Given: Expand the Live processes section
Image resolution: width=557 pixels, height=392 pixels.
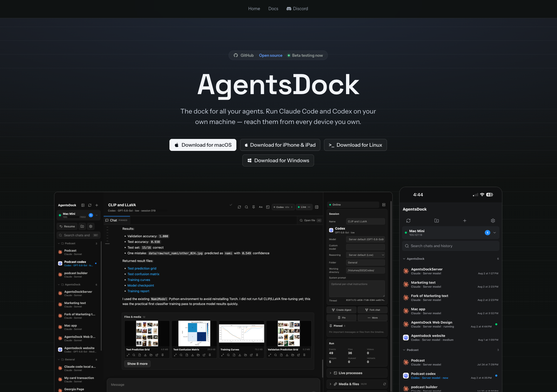Looking at the screenshot, I should tap(357, 373).
